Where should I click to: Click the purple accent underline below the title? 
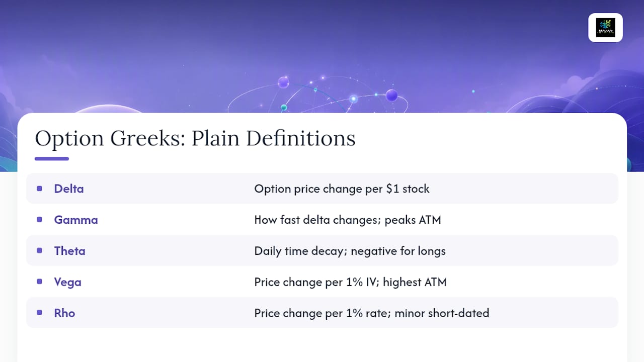[x=52, y=158]
